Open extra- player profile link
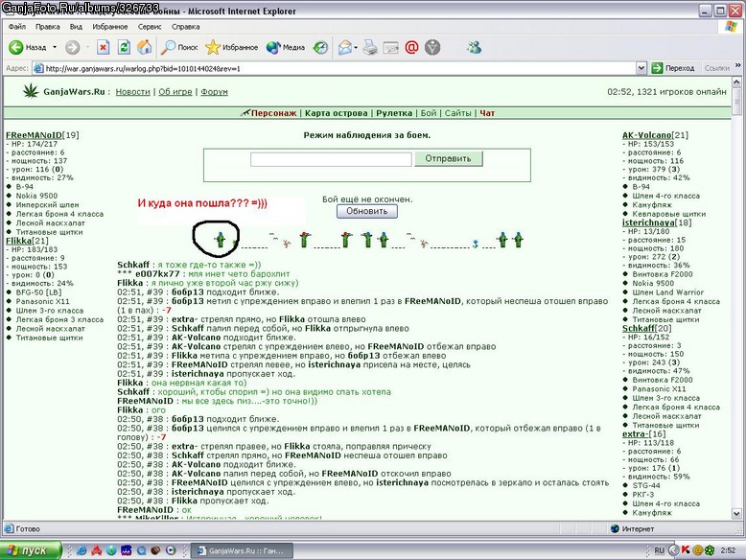 click(635, 434)
